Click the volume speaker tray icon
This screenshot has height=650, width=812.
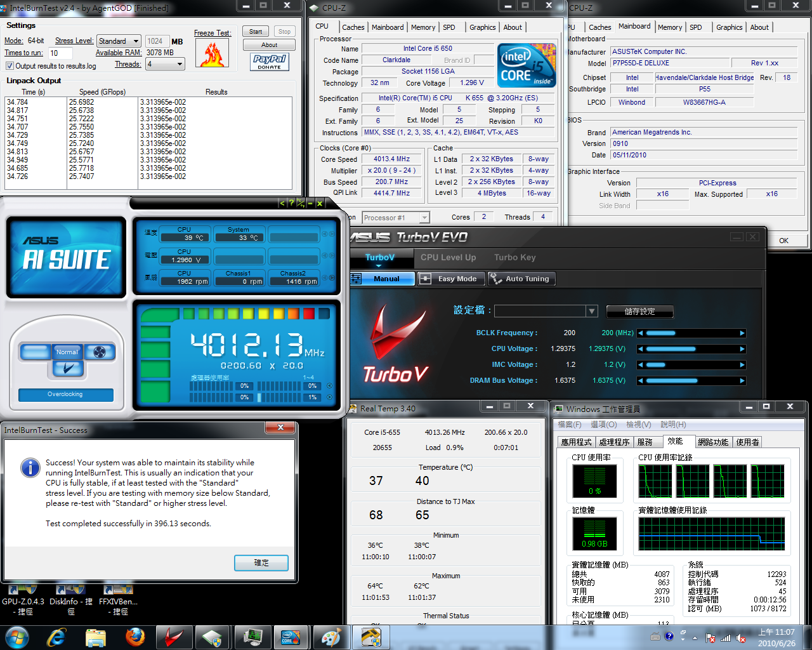click(741, 638)
